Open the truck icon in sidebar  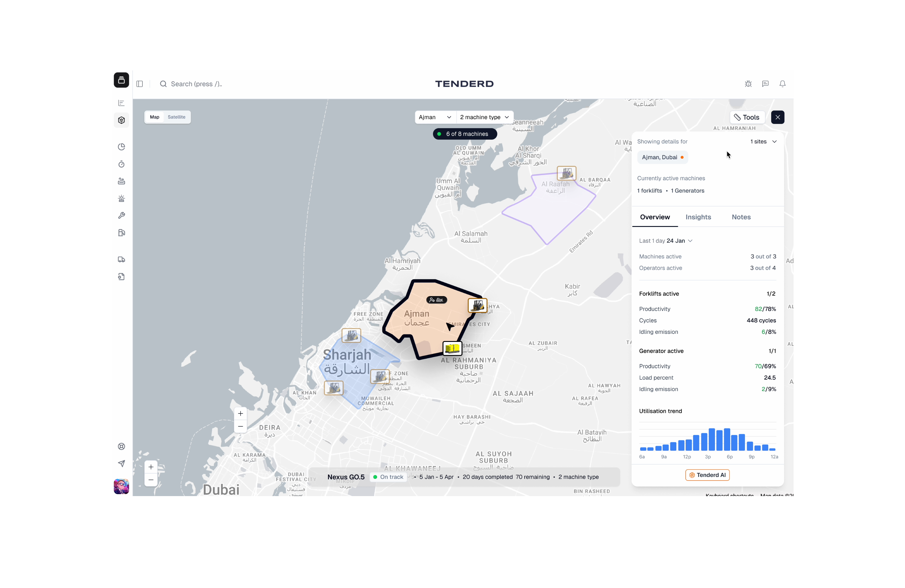click(x=121, y=259)
